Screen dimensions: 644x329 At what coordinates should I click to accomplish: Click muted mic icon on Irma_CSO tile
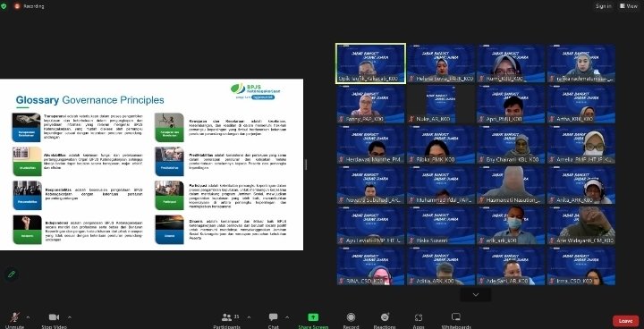coord(552,281)
